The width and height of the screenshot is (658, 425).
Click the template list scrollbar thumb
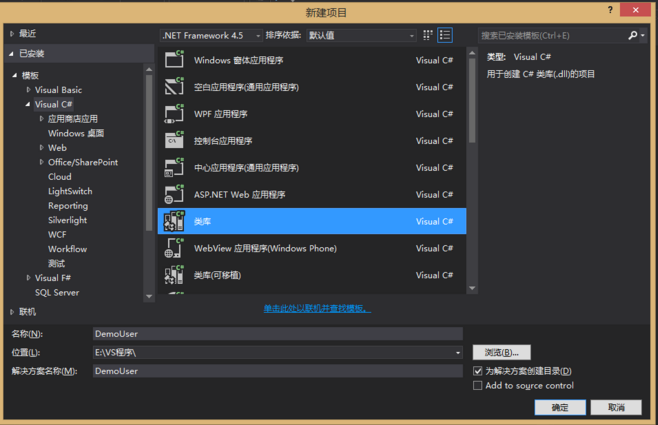[x=472, y=101]
